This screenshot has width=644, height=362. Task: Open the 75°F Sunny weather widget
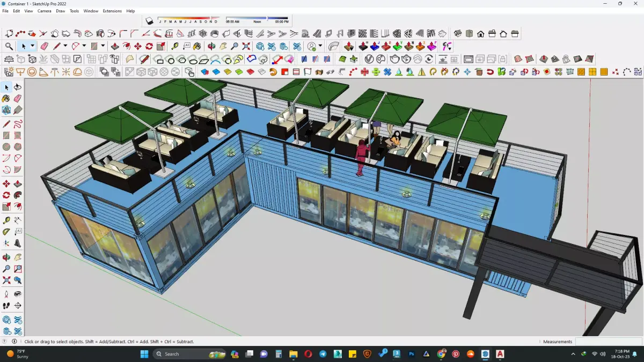pyautogui.click(x=17, y=354)
